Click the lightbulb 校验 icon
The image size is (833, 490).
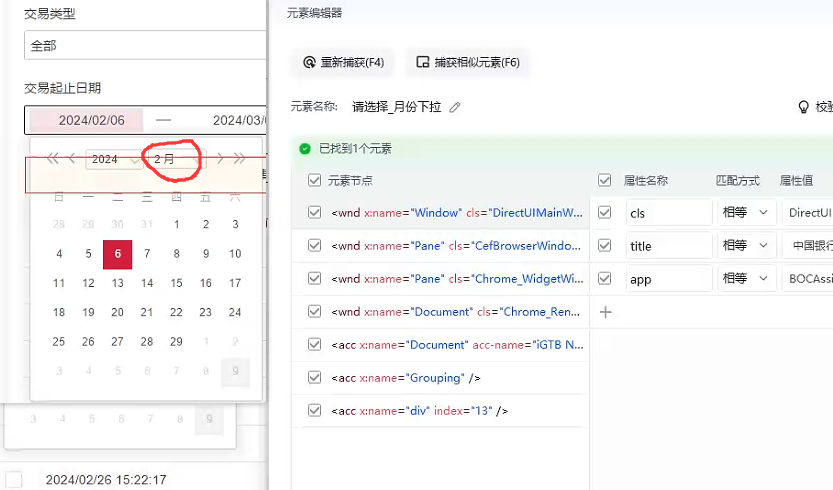point(802,107)
